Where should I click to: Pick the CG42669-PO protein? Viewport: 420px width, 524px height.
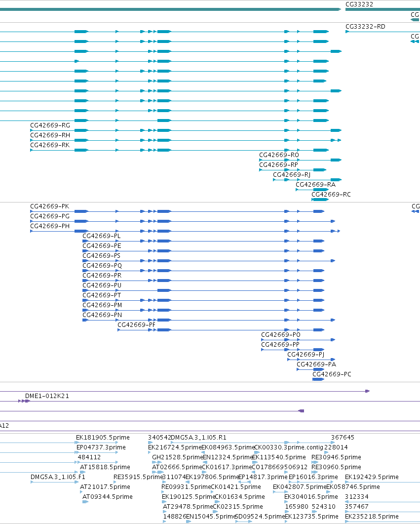click(x=281, y=334)
